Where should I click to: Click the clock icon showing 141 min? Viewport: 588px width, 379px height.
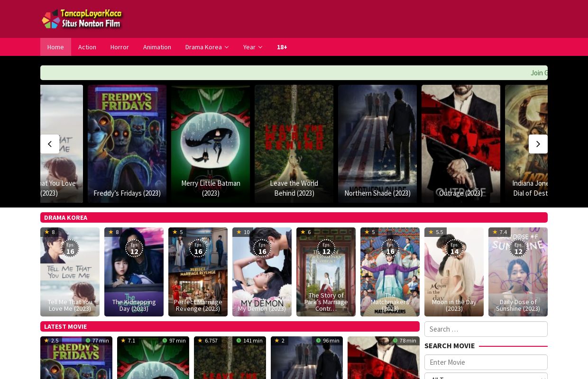point(239,340)
